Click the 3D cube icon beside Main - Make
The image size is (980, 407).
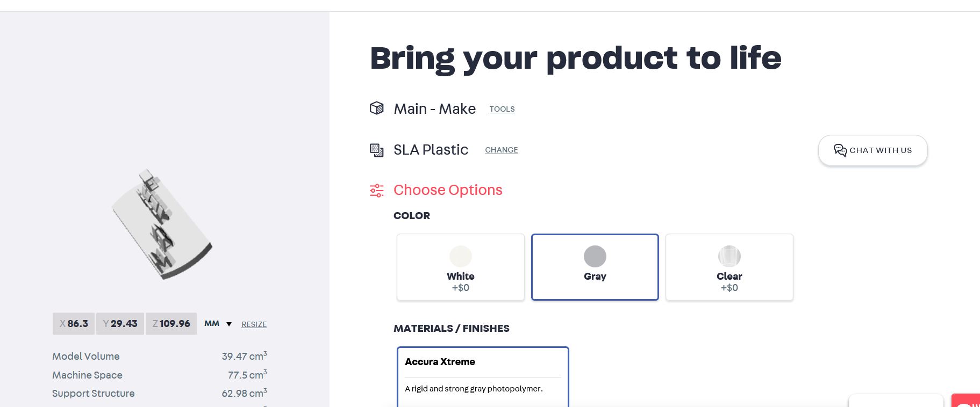pyautogui.click(x=377, y=108)
